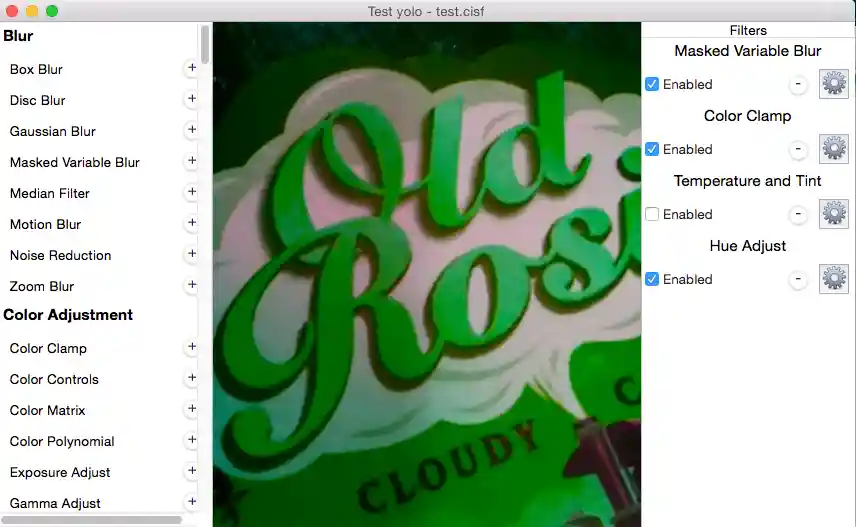856x527 pixels.
Task: Click the filter list horizontal scrollbar
Action: click(x=92, y=520)
